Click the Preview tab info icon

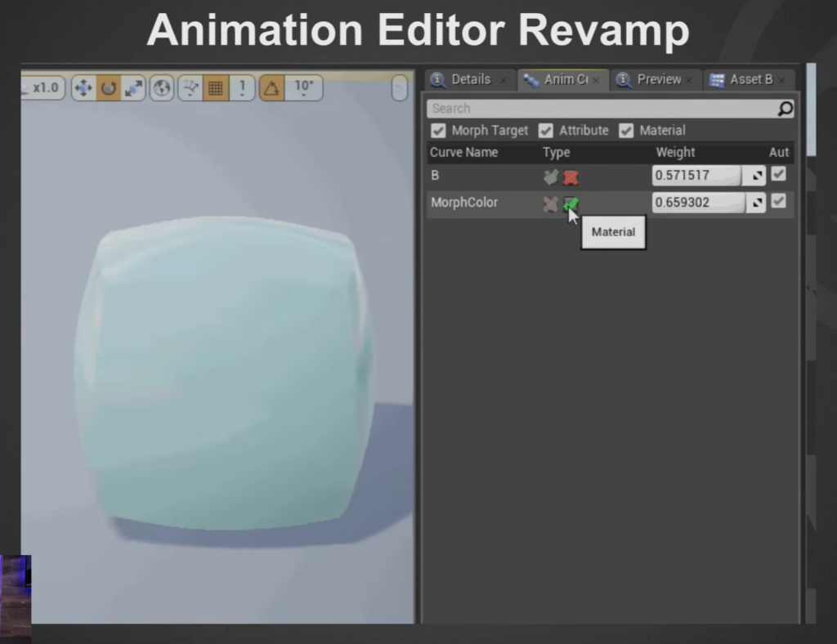[x=623, y=80]
